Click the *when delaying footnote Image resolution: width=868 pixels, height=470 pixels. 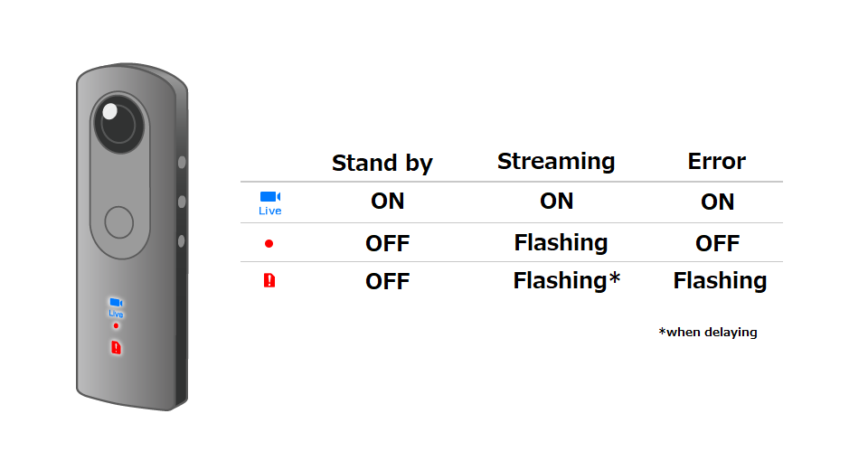pyautogui.click(x=708, y=332)
